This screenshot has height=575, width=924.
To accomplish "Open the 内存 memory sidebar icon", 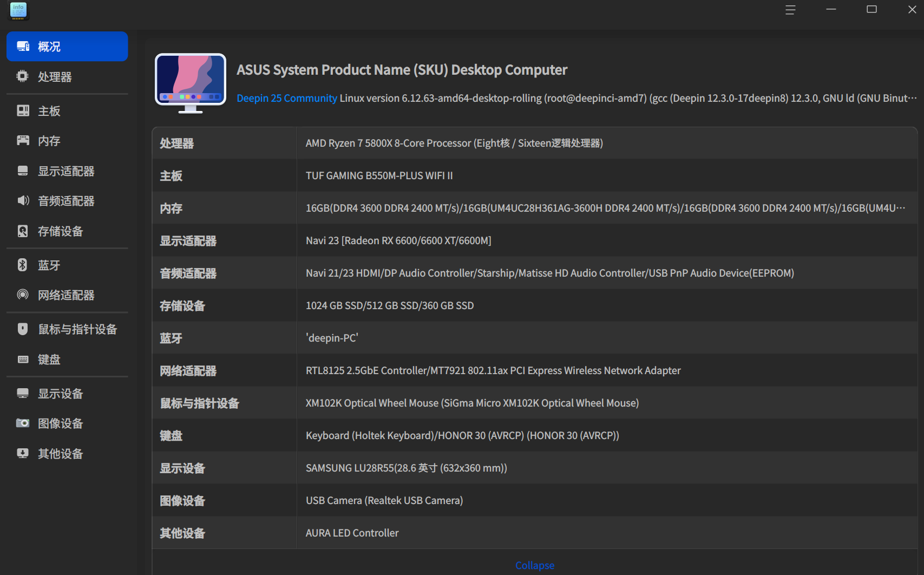I will click(x=23, y=141).
